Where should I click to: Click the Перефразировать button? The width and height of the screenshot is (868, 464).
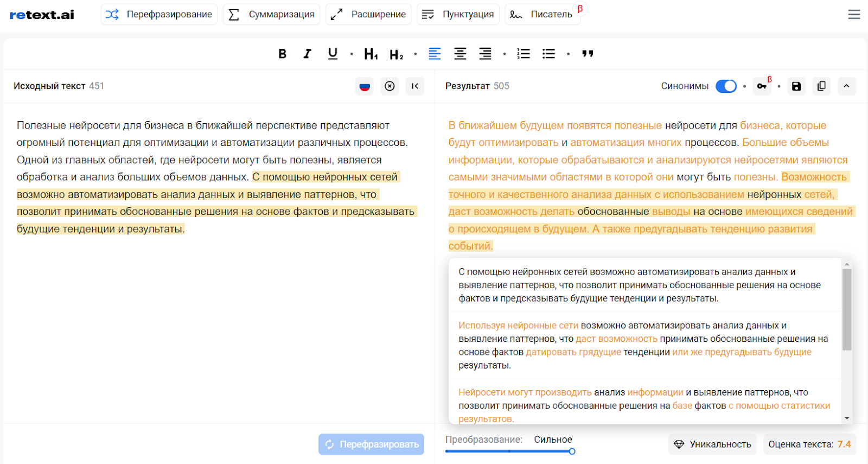click(x=371, y=444)
